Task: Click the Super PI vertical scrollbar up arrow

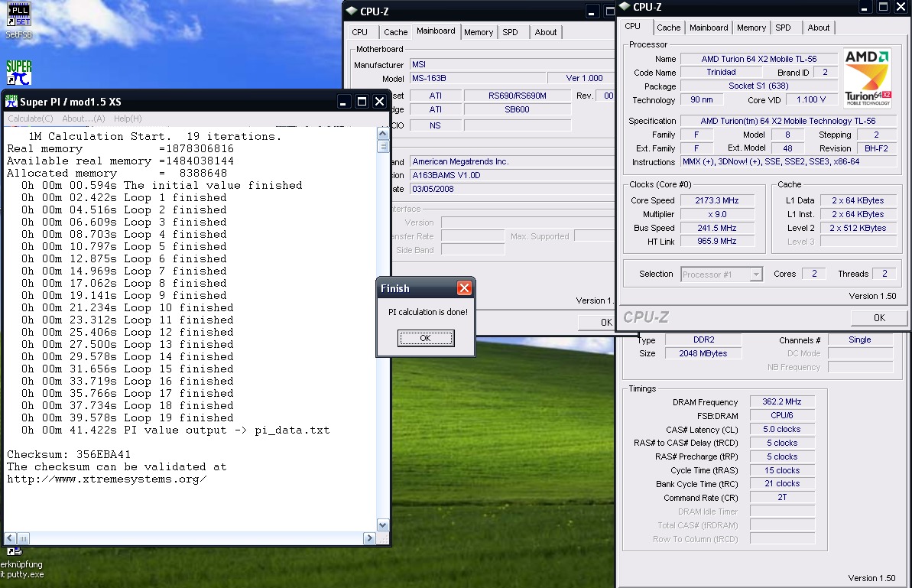Action: point(383,133)
